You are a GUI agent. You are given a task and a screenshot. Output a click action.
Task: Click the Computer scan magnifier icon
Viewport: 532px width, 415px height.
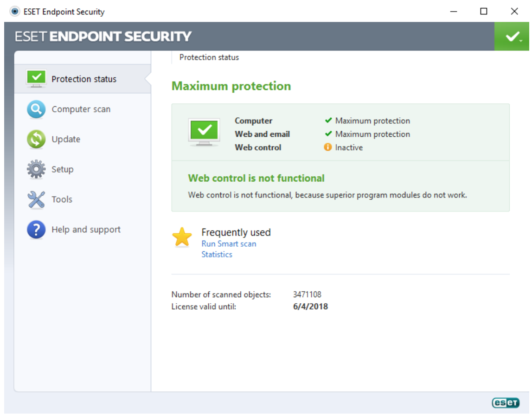point(36,109)
